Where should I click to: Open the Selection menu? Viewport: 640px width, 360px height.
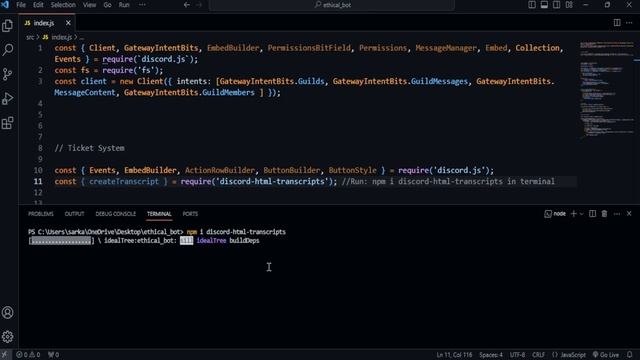click(x=63, y=5)
